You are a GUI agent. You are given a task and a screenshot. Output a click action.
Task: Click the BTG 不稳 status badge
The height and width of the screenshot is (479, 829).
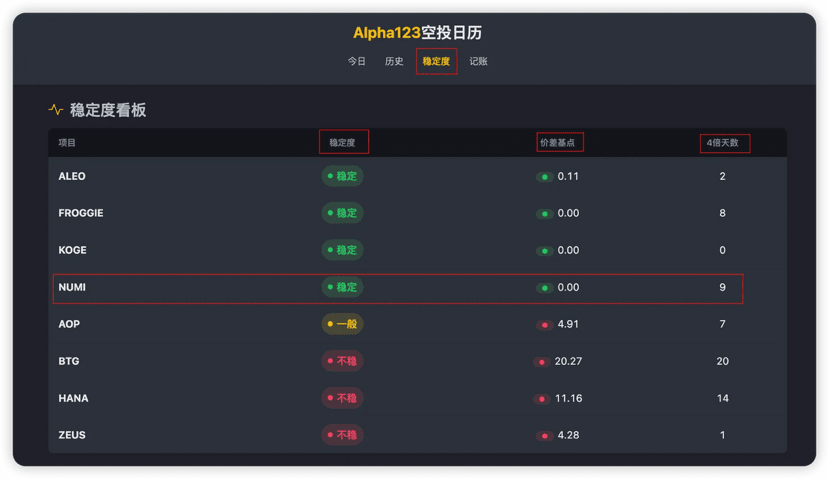tap(342, 362)
